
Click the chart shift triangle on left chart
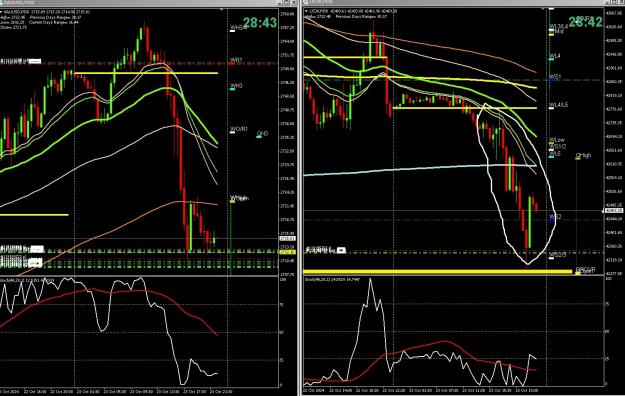[x=222, y=9]
